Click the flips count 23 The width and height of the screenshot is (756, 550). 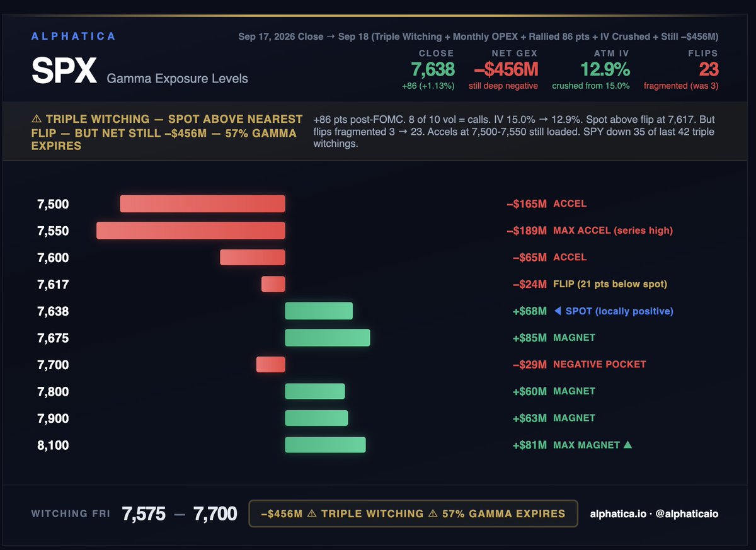709,69
